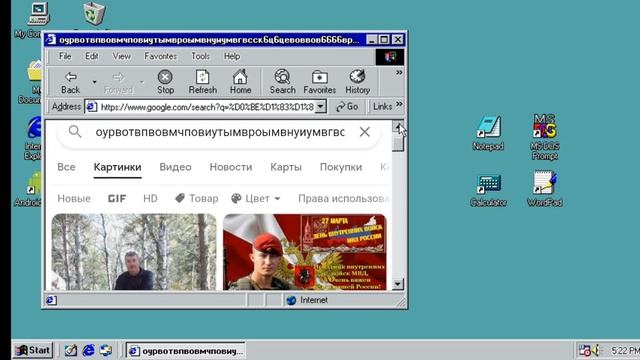Click the Google search query field
640x360 pixels.
click(x=220, y=132)
